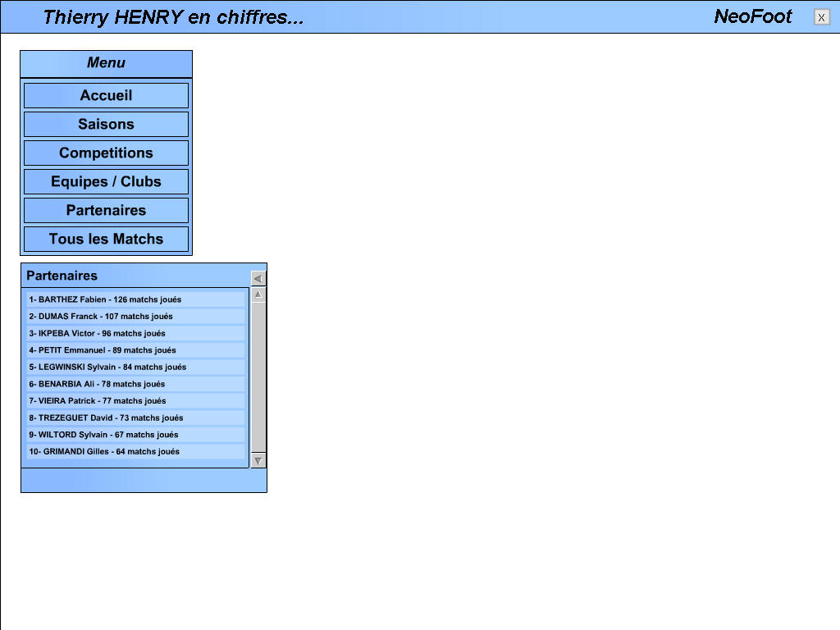Select 4- PETIT Emmanuel - 89 matchs joués

click(x=135, y=350)
